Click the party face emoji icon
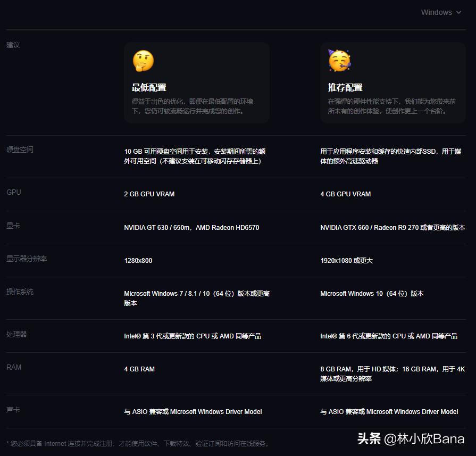The width and height of the screenshot is (476, 456). click(x=339, y=60)
